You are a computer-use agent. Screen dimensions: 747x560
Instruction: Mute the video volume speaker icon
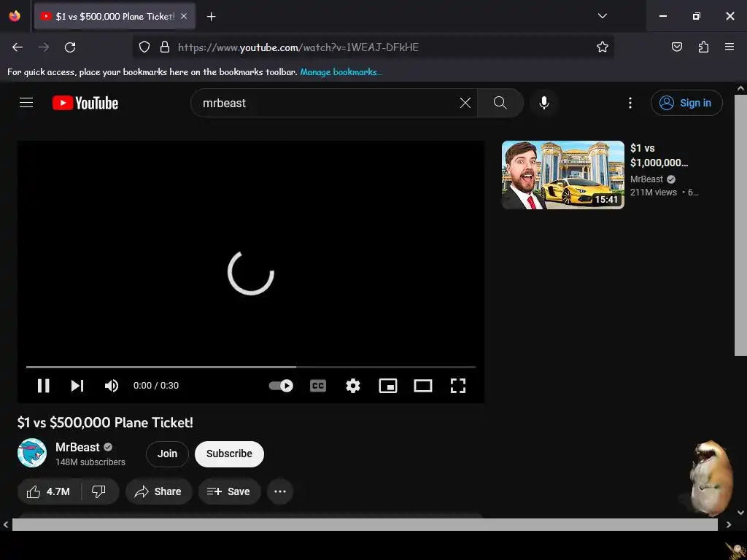pos(112,385)
